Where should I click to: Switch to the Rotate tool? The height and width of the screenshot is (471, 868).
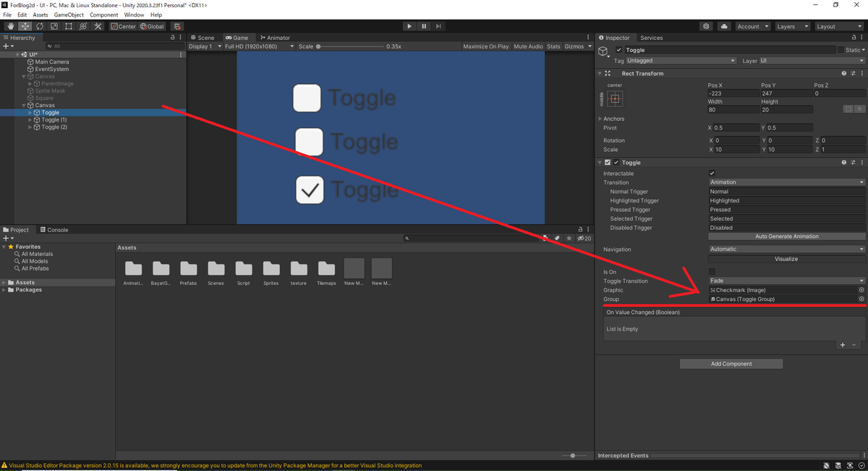[x=39, y=26]
